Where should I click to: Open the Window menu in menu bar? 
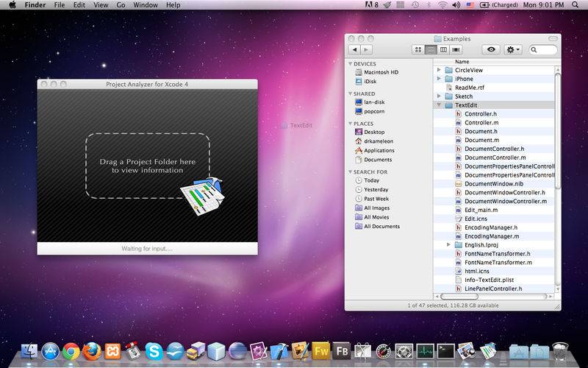145,5
